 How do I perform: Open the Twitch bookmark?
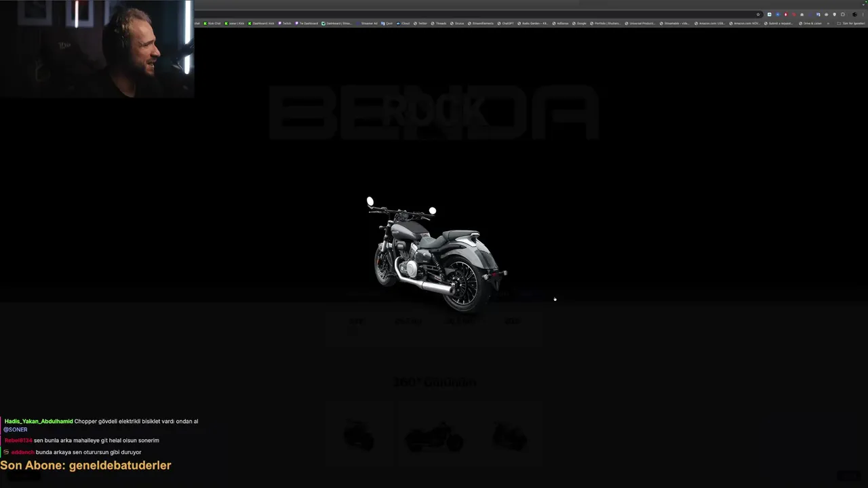pyautogui.click(x=285, y=23)
